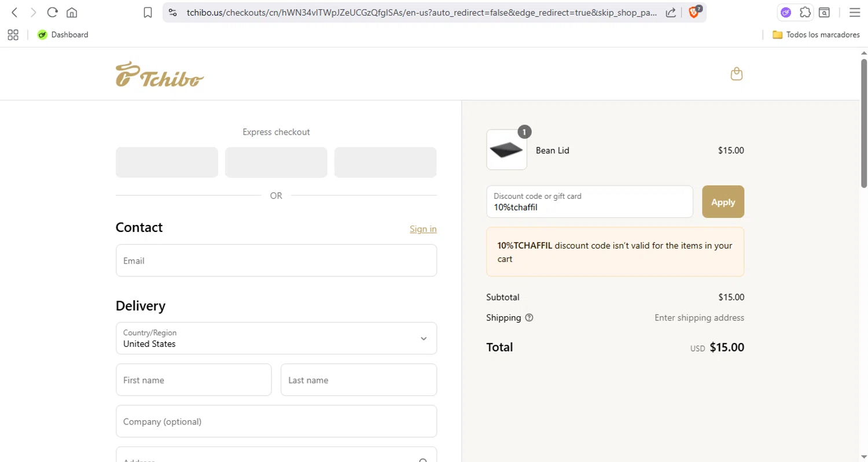This screenshot has height=462, width=868.
Task: Focus the Company (optional) field
Action: coord(276,421)
